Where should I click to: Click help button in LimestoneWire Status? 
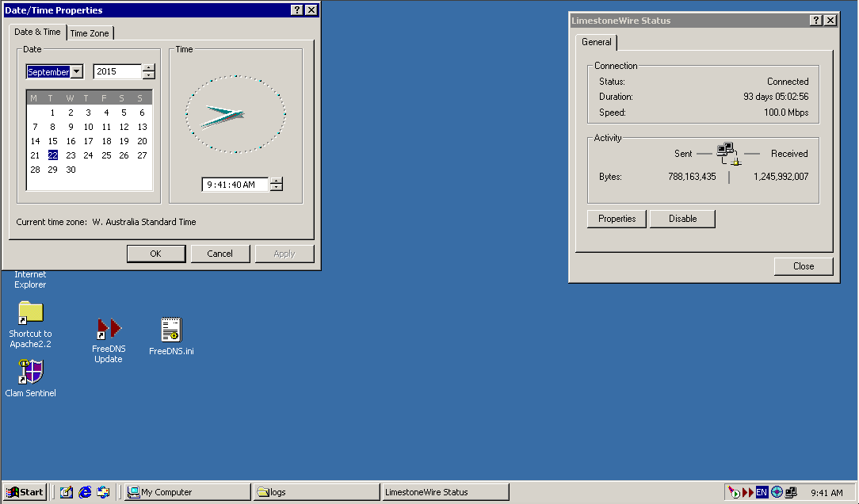[815, 21]
